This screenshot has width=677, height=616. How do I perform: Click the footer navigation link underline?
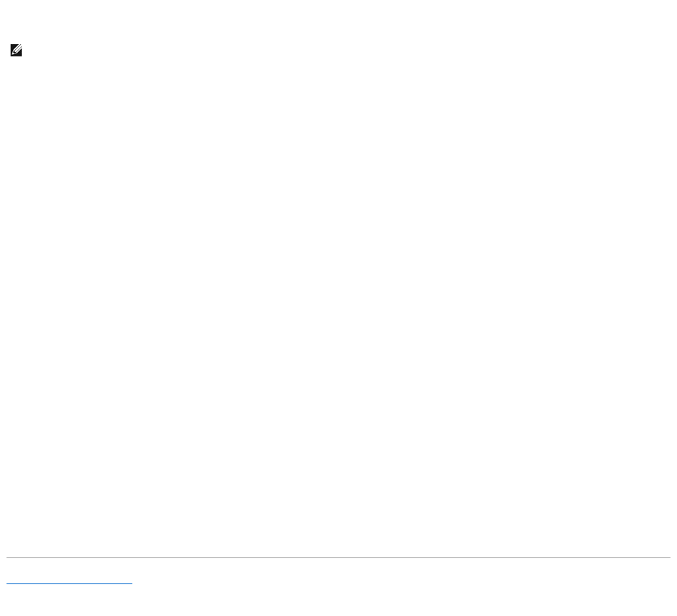69,583
